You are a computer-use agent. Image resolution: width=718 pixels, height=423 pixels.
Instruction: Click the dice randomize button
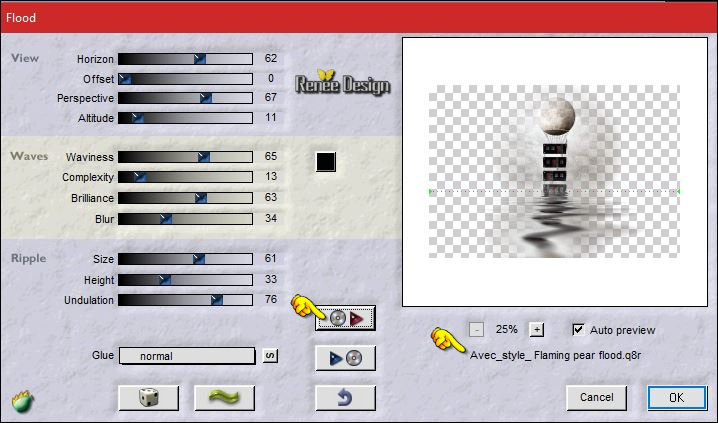148,398
